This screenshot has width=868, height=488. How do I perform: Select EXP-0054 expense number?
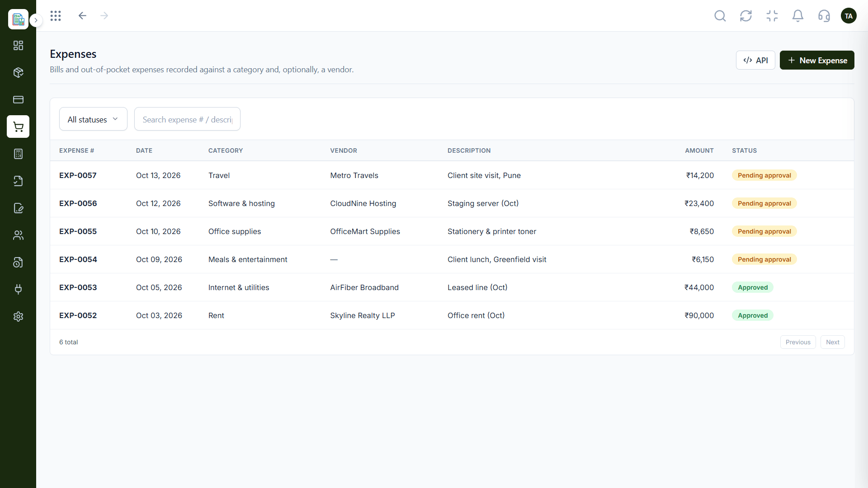point(78,259)
